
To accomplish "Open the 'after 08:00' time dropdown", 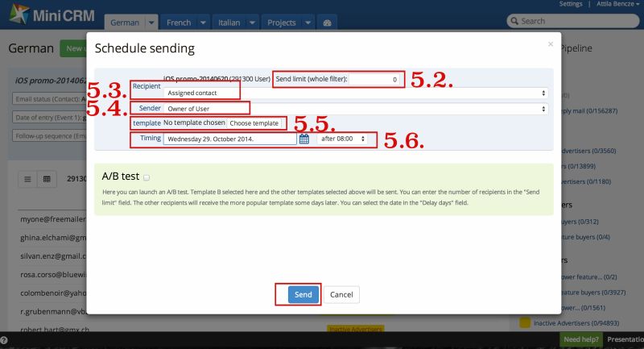I will pos(342,139).
